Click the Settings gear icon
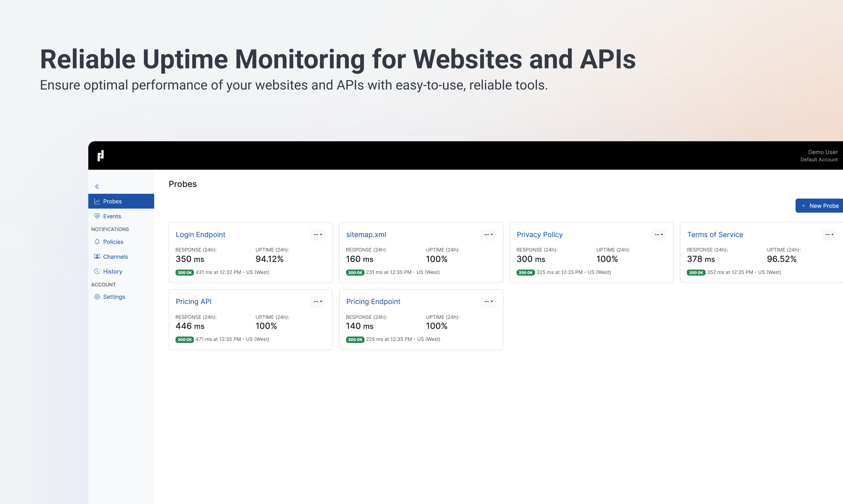The width and height of the screenshot is (843, 504). click(97, 297)
